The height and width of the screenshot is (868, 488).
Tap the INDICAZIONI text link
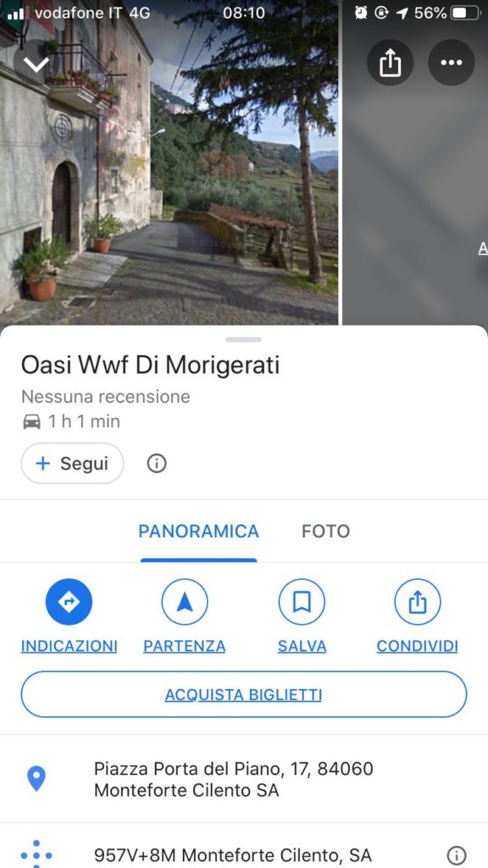pos(69,646)
